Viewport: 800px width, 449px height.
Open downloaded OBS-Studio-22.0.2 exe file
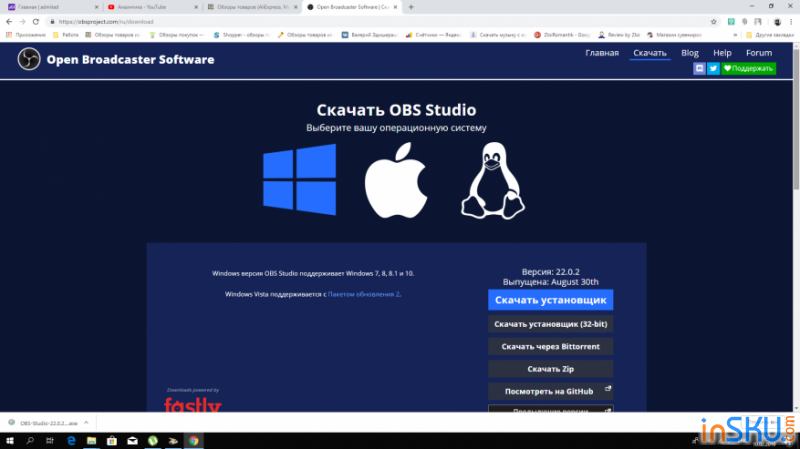[x=43, y=423]
